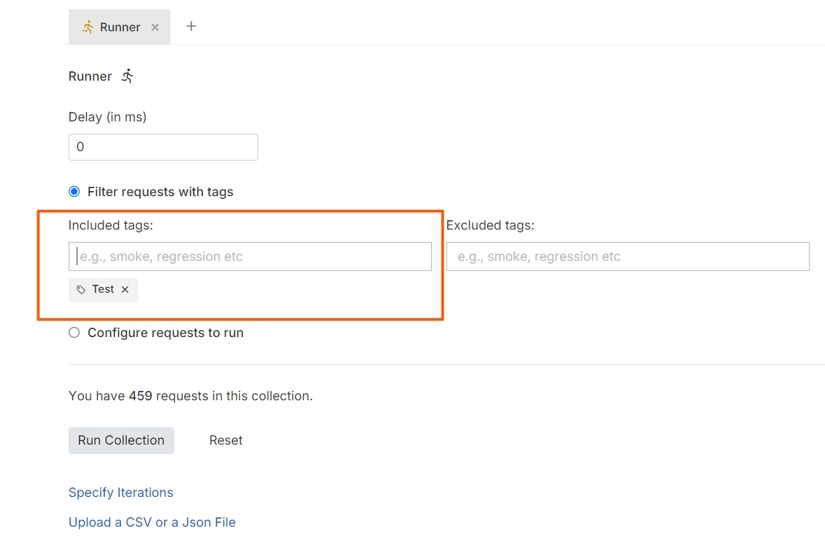Click Upload a CSV or a Json File
Screen dimensions: 825x547
click(x=152, y=522)
